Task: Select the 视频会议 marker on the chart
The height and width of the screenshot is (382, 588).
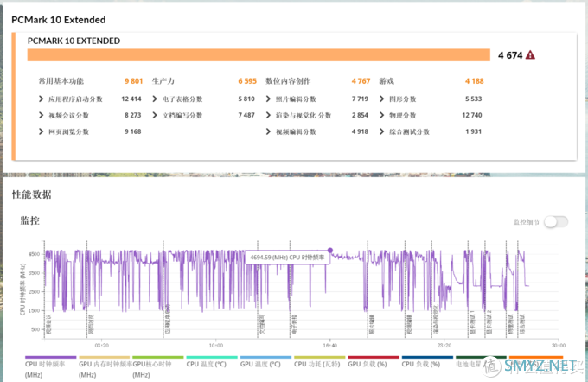Action: (x=48, y=325)
